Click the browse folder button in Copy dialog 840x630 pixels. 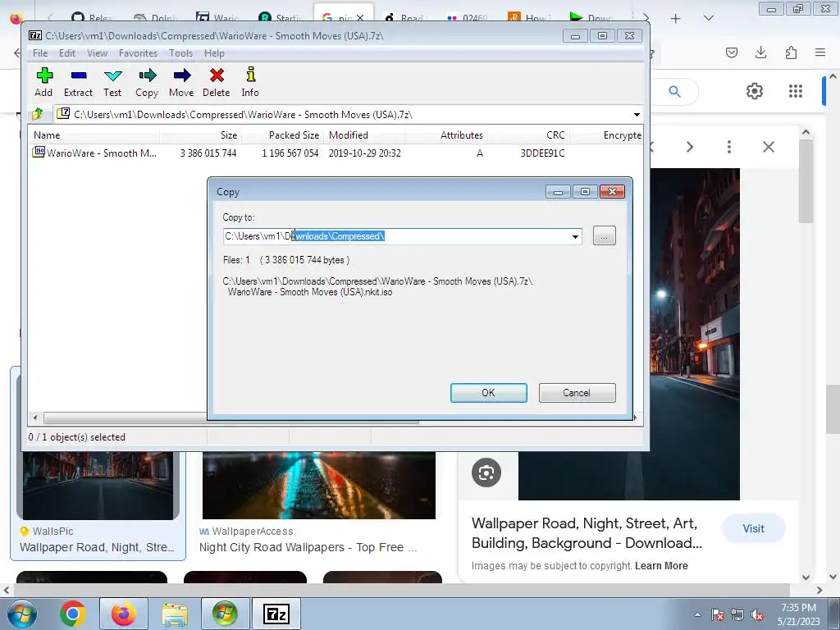[x=605, y=235]
